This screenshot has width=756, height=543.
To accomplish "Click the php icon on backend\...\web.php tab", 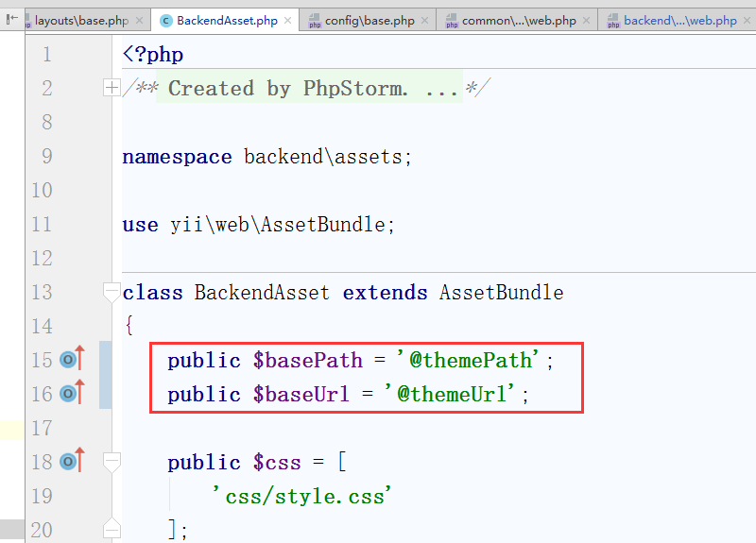I will pyautogui.click(x=613, y=21).
